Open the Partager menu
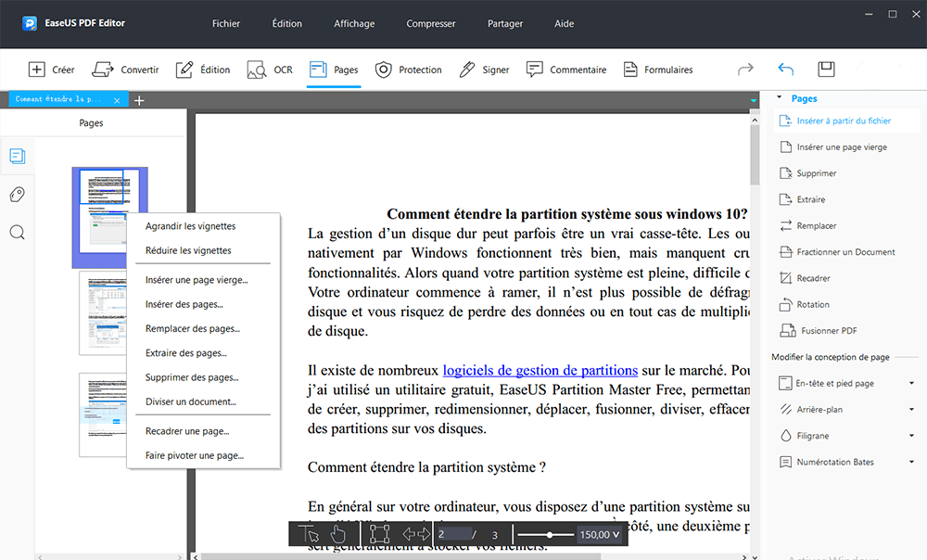927x560 pixels. [505, 24]
